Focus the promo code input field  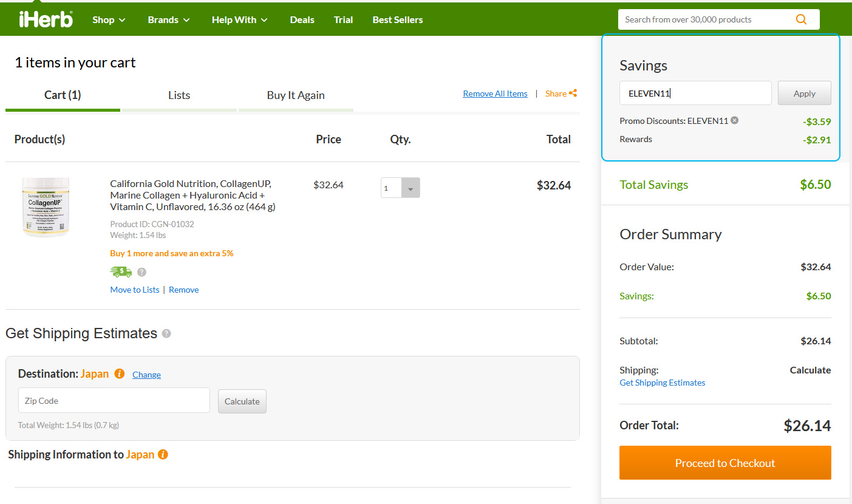pos(695,93)
